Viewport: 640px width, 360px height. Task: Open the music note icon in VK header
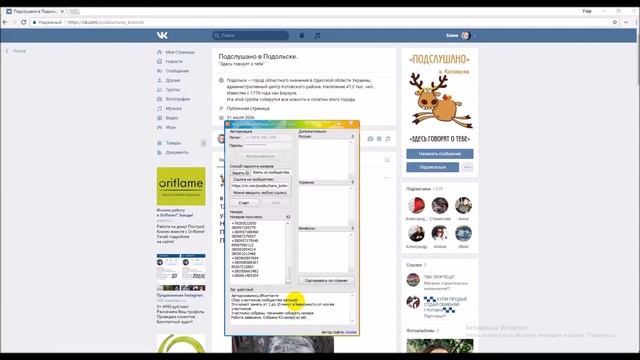point(317,36)
